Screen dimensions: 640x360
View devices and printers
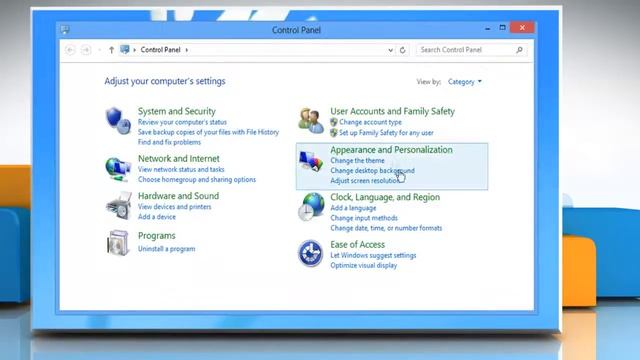(x=175, y=207)
